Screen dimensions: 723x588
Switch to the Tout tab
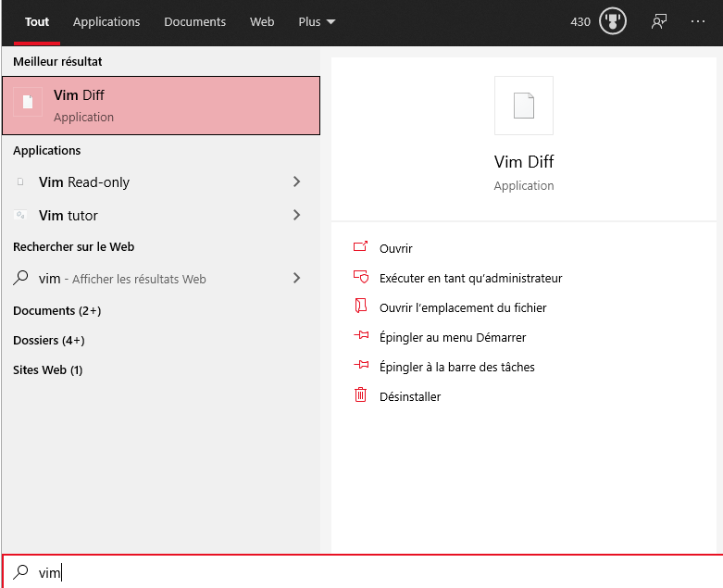pyautogui.click(x=37, y=21)
